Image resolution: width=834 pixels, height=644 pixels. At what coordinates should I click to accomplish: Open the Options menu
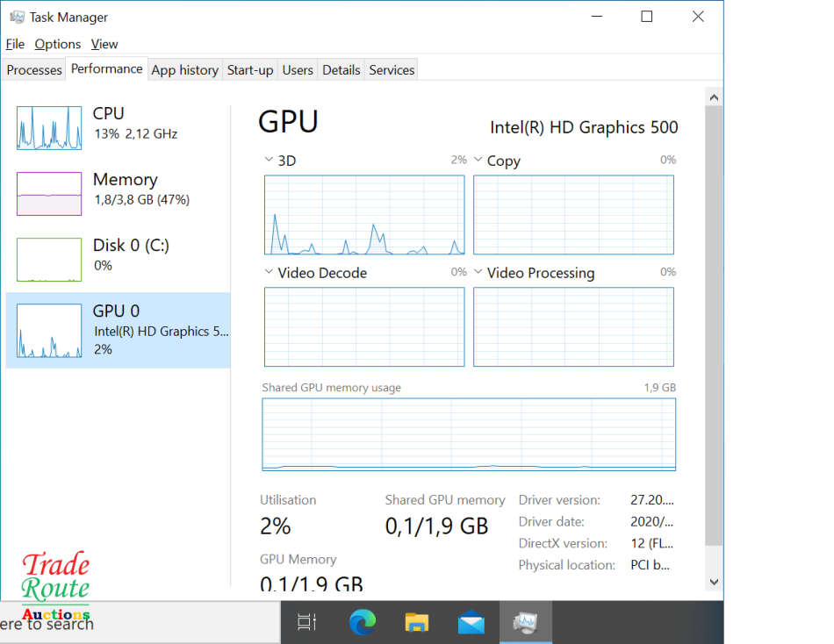58,44
